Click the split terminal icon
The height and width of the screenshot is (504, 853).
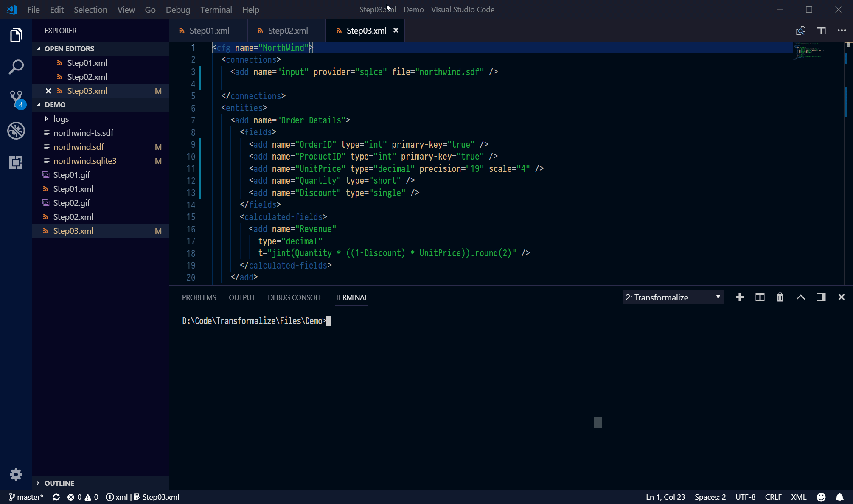[x=760, y=297]
